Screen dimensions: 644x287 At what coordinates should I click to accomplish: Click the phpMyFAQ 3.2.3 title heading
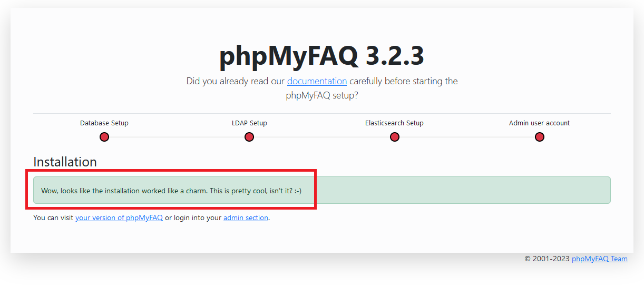tap(321, 55)
